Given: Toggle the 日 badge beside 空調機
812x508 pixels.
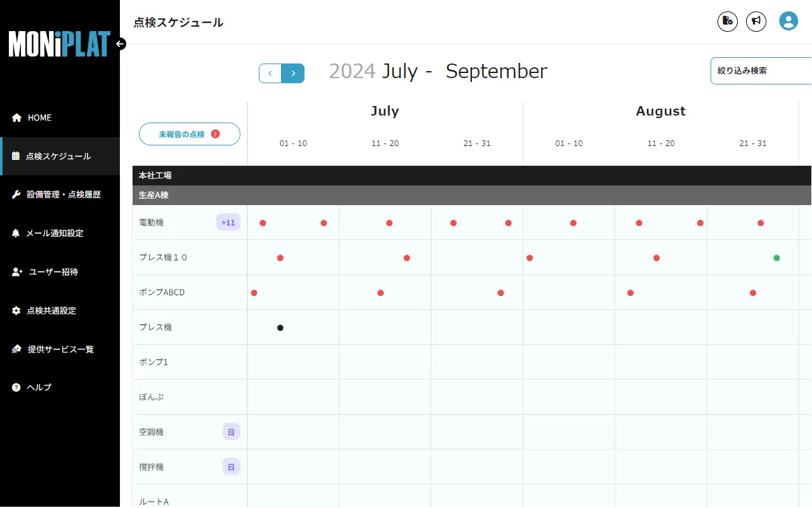Looking at the screenshot, I should coord(231,431).
